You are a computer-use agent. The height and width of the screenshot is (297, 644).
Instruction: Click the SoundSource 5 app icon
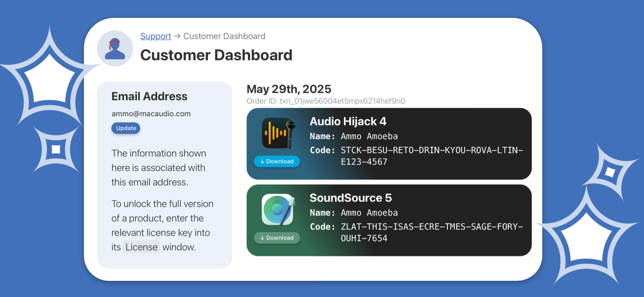(x=278, y=209)
